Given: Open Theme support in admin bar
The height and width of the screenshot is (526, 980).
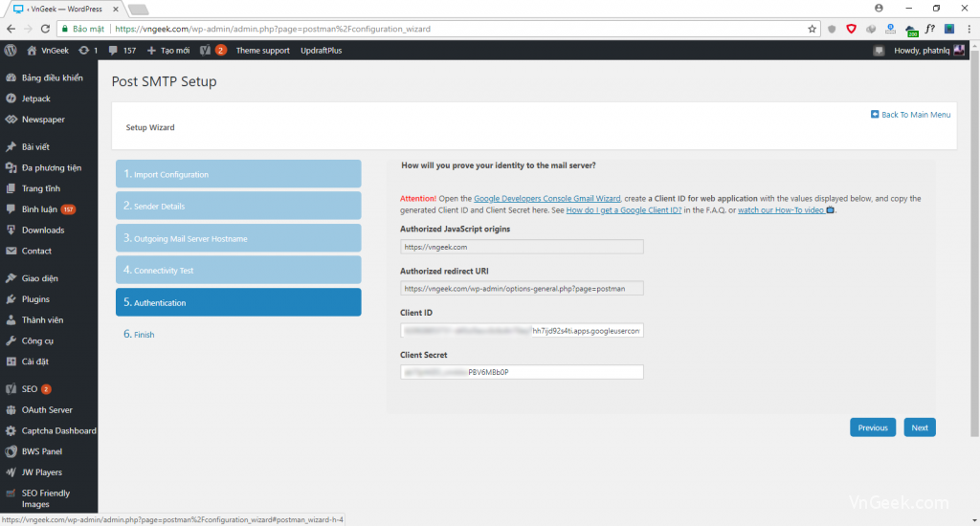Looking at the screenshot, I should click(262, 51).
